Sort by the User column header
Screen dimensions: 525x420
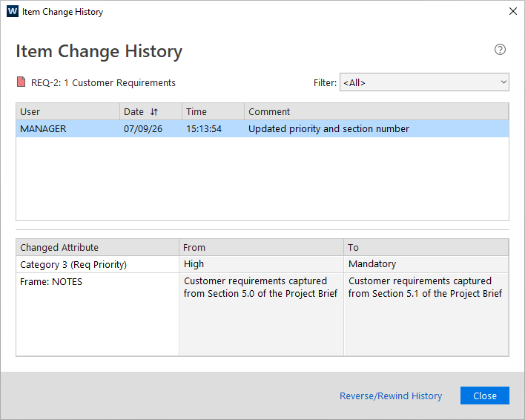pyautogui.click(x=67, y=111)
